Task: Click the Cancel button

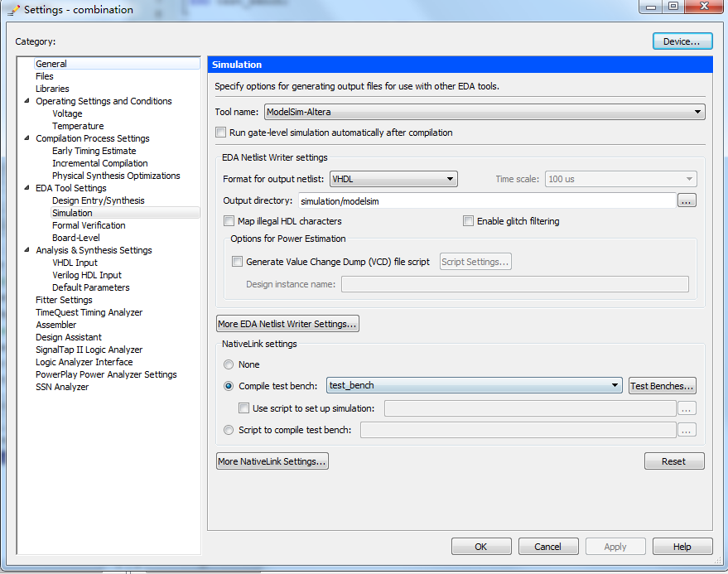Action: [547, 547]
